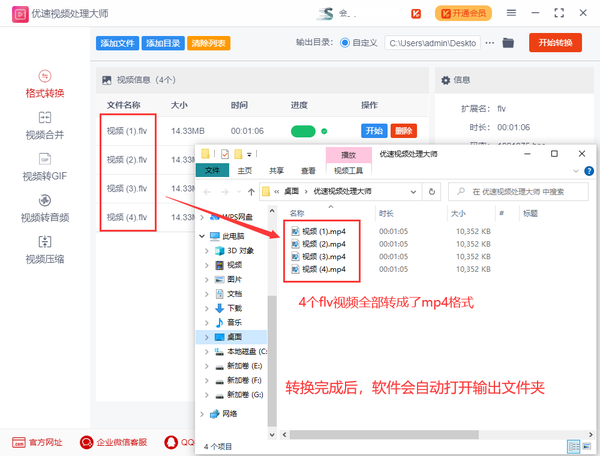Viewport: 600px width, 456px height.
Task: Click the Explorer horizontal scrollbar
Action: [384, 435]
